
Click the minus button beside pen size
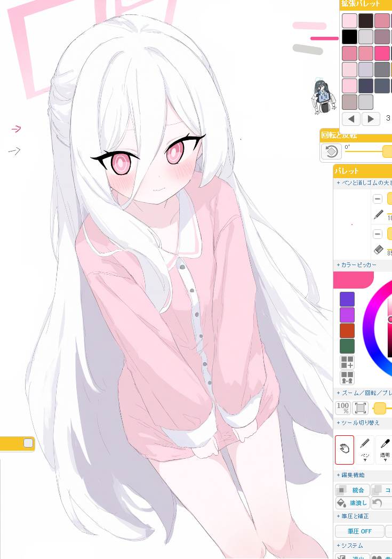tap(378, 199)
